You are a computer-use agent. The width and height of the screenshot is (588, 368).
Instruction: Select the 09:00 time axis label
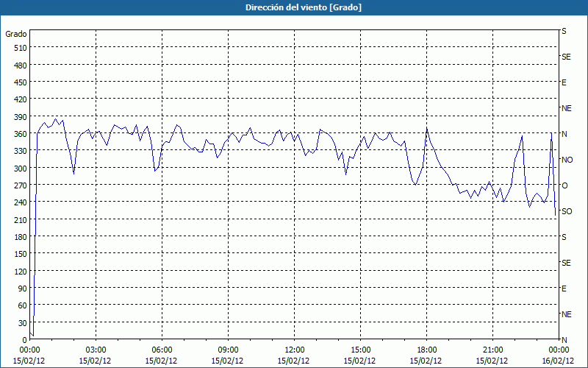pyautogui.click(x=228, y=350)
